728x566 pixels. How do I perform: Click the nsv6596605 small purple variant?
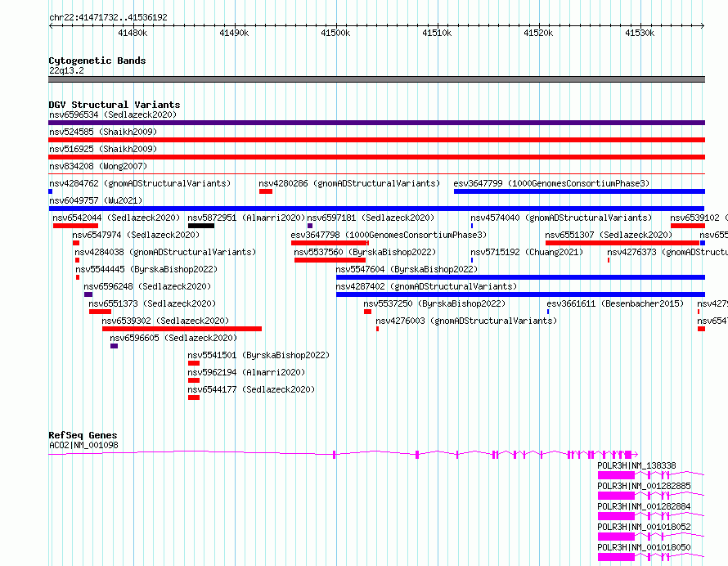[115, 346]
